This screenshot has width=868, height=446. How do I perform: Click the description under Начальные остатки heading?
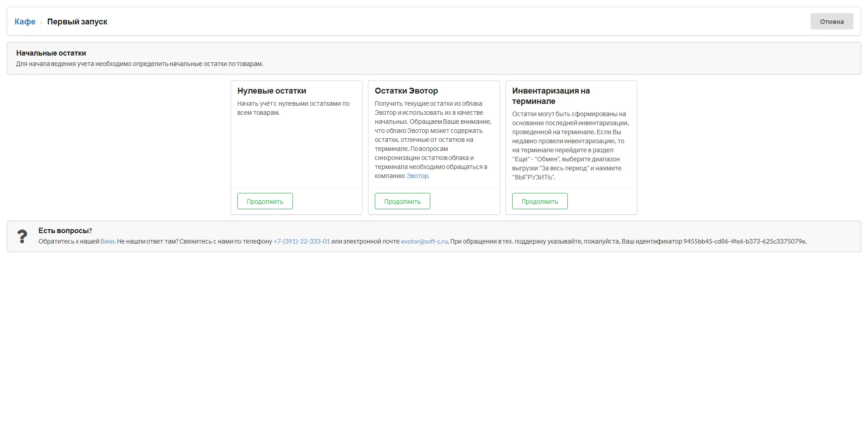140,64
